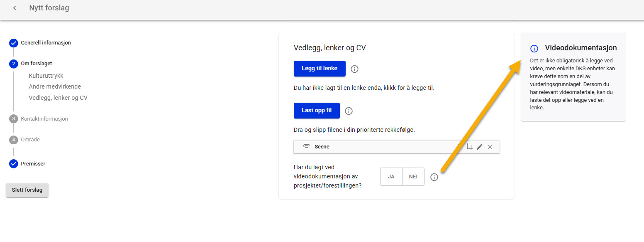The width and height of the screenshot is (644, 242).
Task: Open the Generell informasjon step
Action: (x=46, y=43)
